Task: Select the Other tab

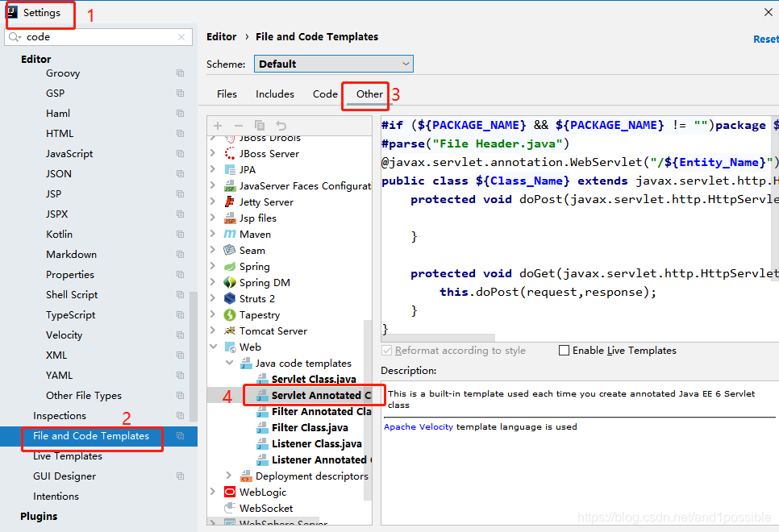Action: (x=369, y=94)
